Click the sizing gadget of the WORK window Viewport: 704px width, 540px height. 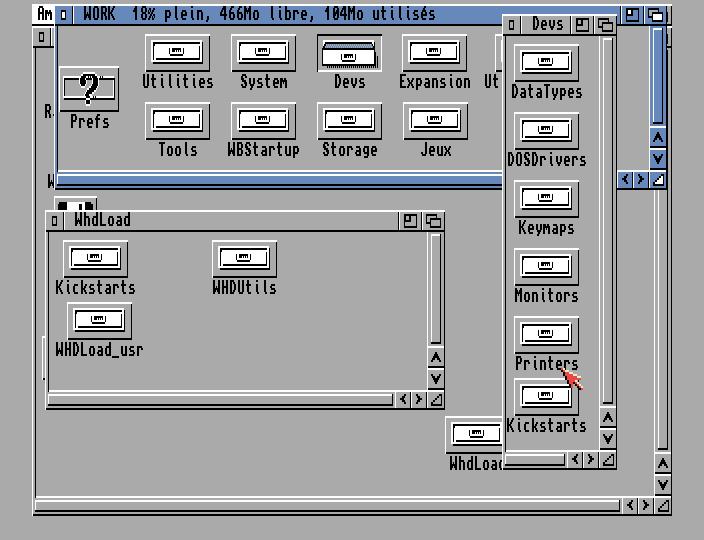(658, 180)
